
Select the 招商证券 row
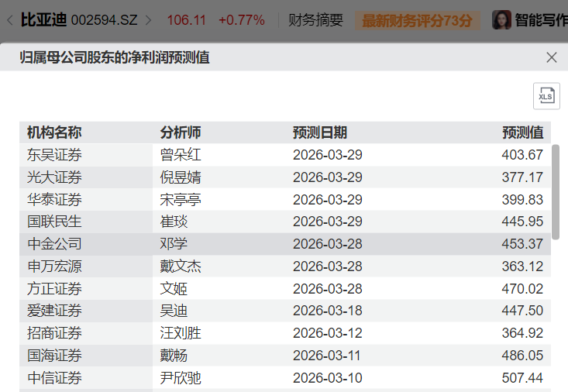click(285, 333)
